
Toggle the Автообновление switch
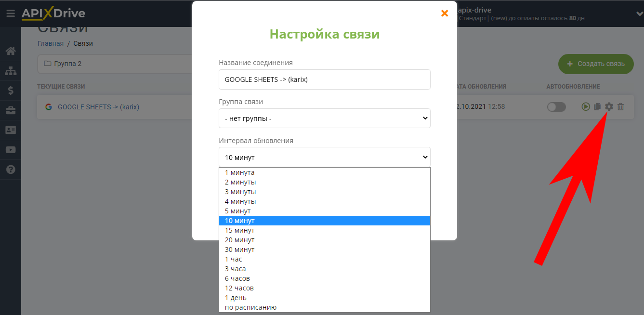click(x=556, y=107)
